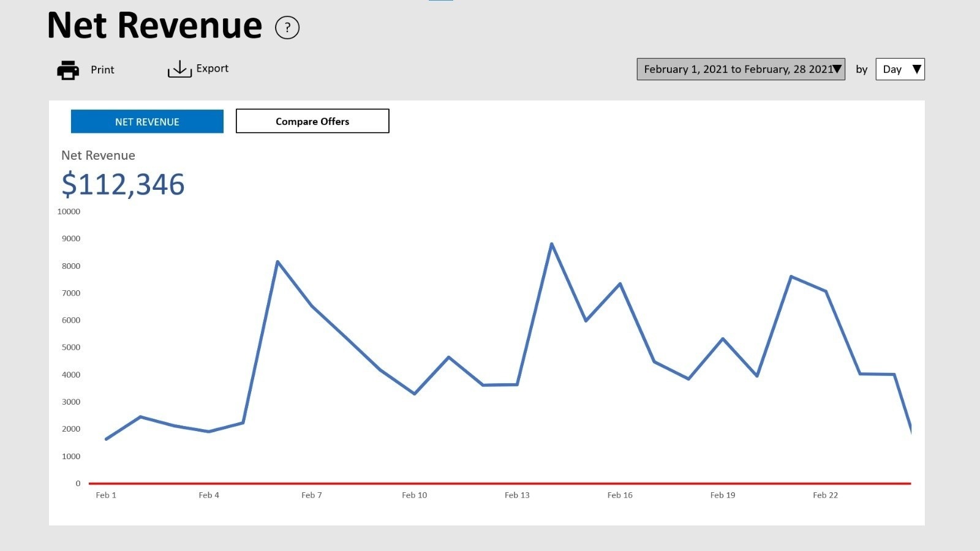Click the chart peak near Feb 14
Viewport: 980px width, 551px height.
tap(552, 244)
